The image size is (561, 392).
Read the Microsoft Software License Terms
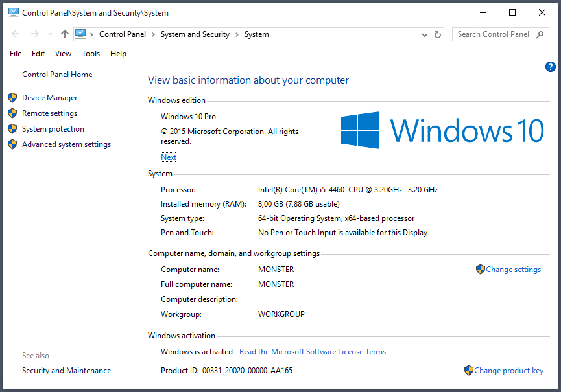(312, 352)
